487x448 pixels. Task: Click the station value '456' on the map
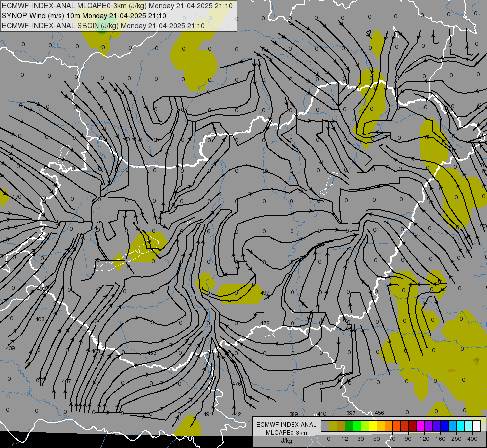pyautogui.click(x=379, y=413)
